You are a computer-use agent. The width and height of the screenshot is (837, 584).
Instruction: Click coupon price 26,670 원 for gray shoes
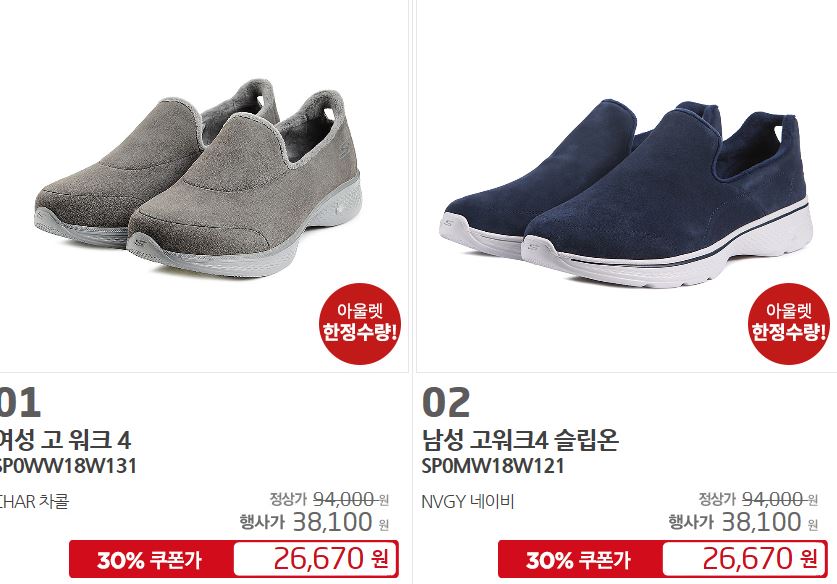pyautogui.click(x=331, y=559)
